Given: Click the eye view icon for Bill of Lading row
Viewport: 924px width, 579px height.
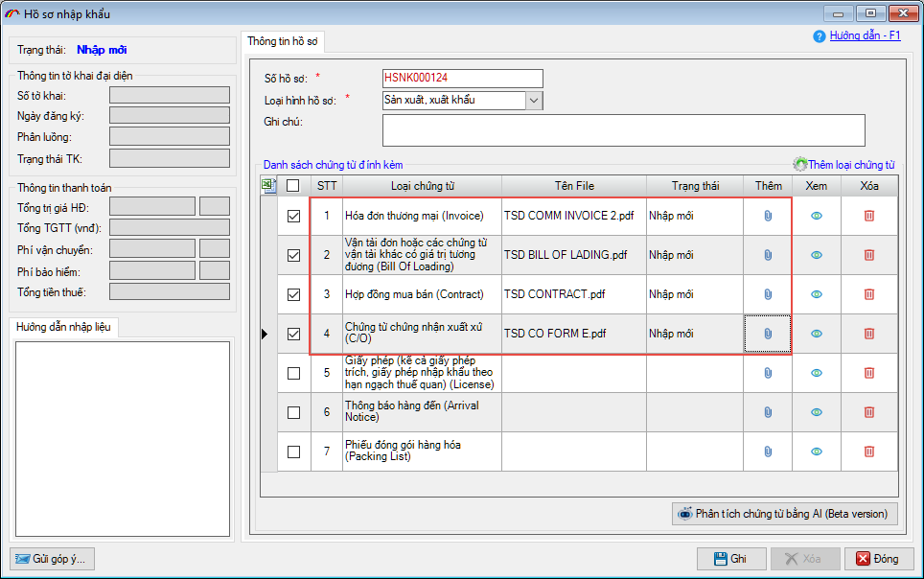Looking at the screenshot, I should point(817,255).
